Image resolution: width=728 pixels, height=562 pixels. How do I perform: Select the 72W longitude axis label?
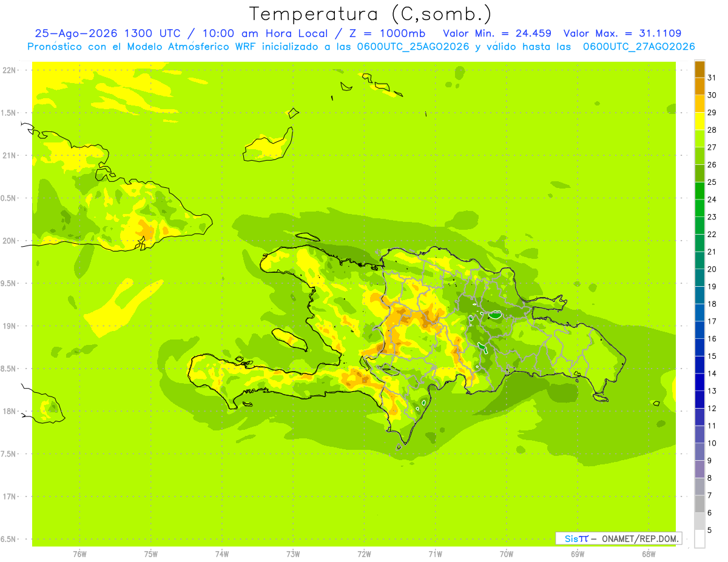[364, 554]
